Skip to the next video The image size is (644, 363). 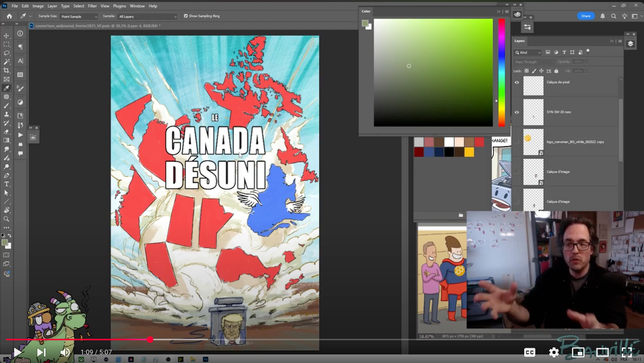pos(41,352)
